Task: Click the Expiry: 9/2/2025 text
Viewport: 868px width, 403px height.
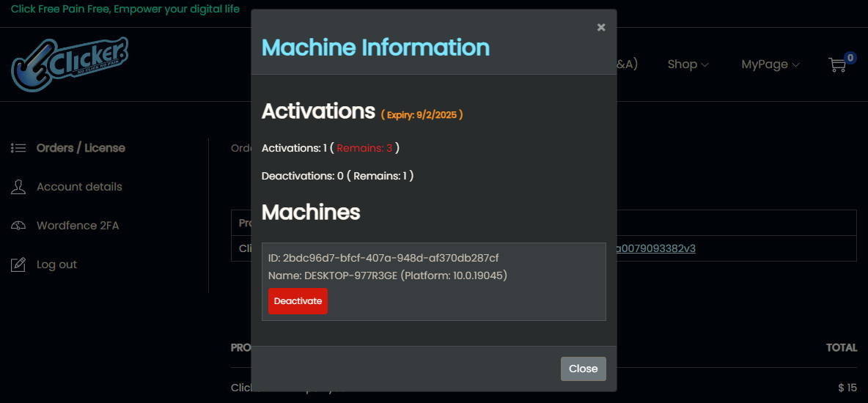Action: coord(422,114)
